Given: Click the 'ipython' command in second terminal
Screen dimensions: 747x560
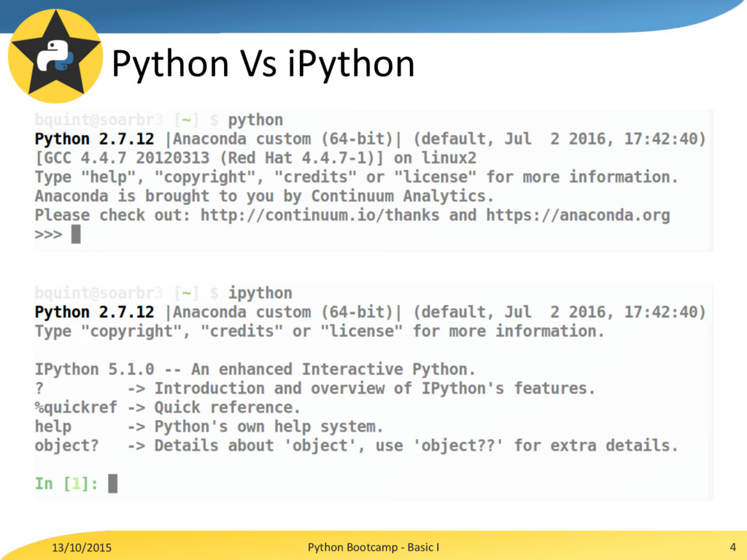Looking at the screenshot, I should point(260,293).
